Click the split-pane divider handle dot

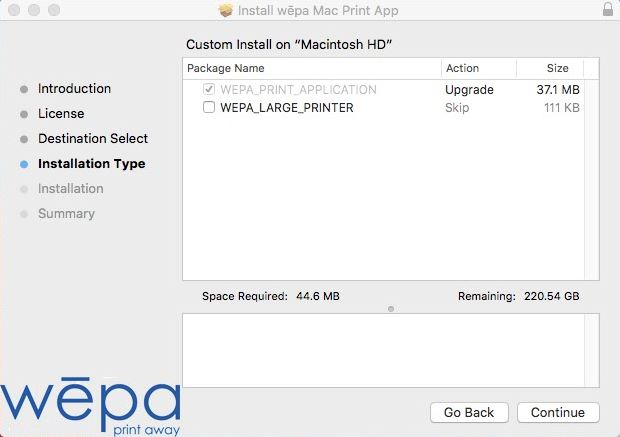(391, 308)
